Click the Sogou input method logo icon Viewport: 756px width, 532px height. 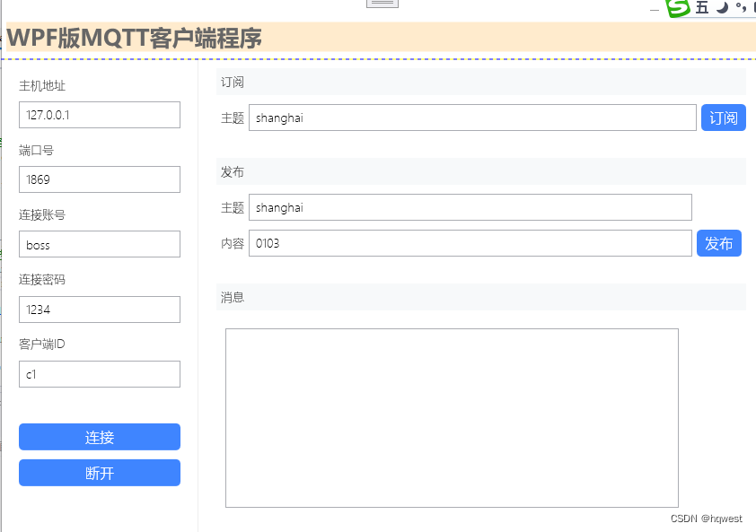pyautogui.click(x=678, y=8)
